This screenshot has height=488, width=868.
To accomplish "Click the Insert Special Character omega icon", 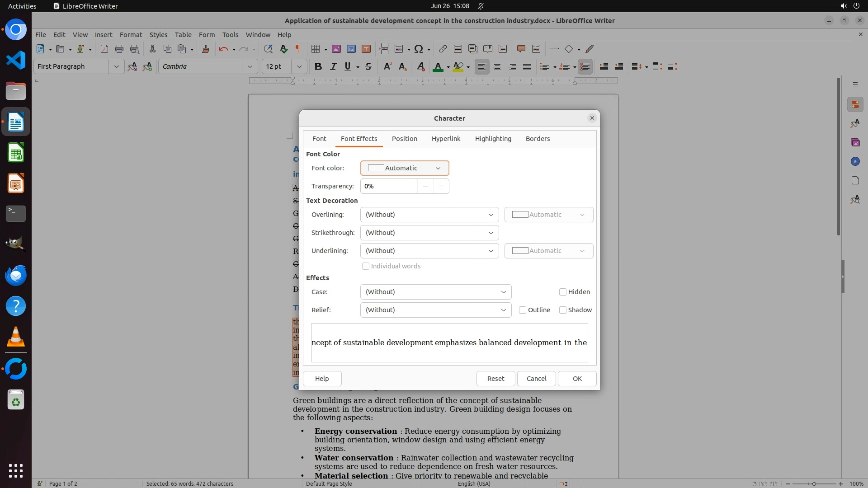I will coord(419,49).
